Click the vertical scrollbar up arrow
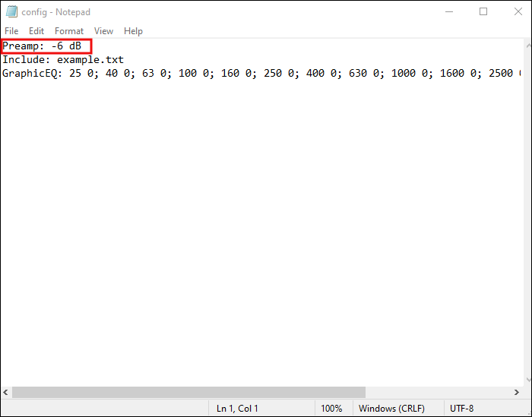This screenshot has height=417, width=532. coord(528,46)
